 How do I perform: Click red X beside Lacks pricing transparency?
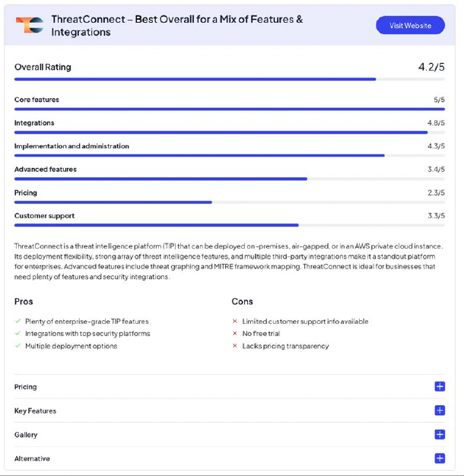(x=235, y=346)
